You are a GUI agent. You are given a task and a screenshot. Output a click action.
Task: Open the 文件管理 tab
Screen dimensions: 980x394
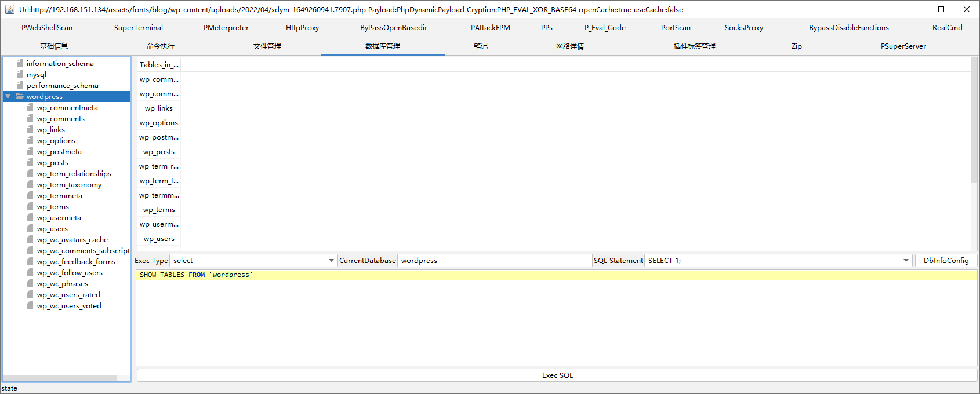coord(267,46)
